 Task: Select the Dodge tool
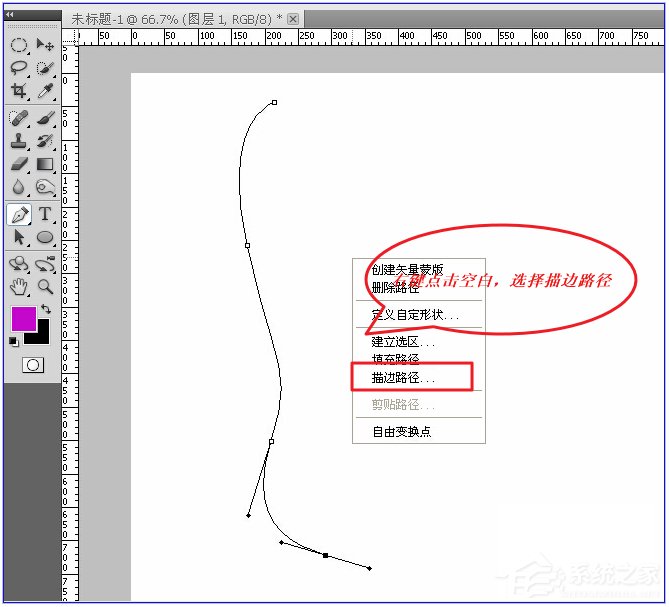tap(45, 187)
